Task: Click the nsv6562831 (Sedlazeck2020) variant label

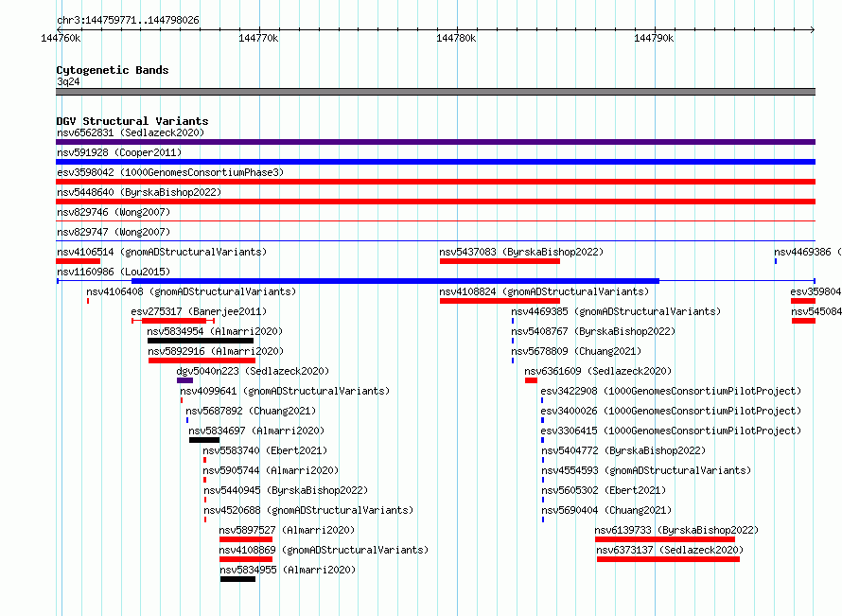Action: coord(131,132)
